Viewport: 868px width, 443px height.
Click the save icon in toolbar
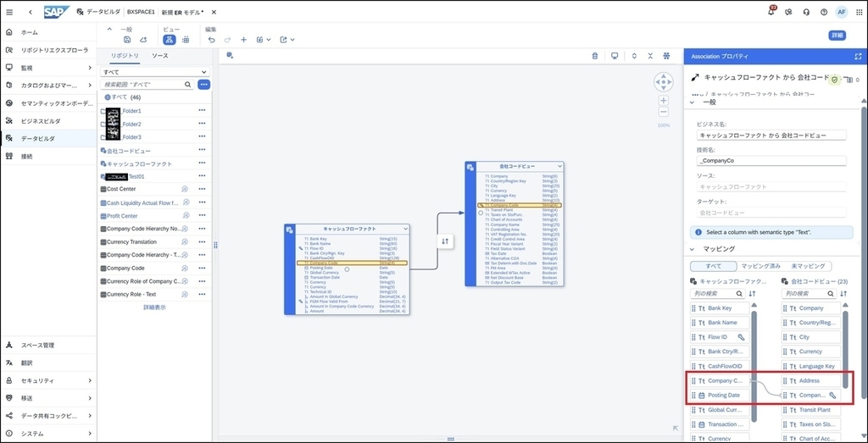(127, 39)
